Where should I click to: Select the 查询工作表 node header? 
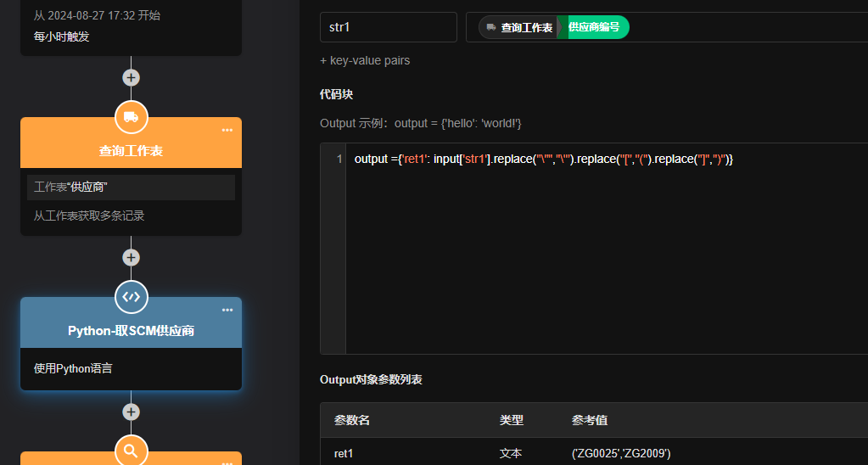coord(131,151)
